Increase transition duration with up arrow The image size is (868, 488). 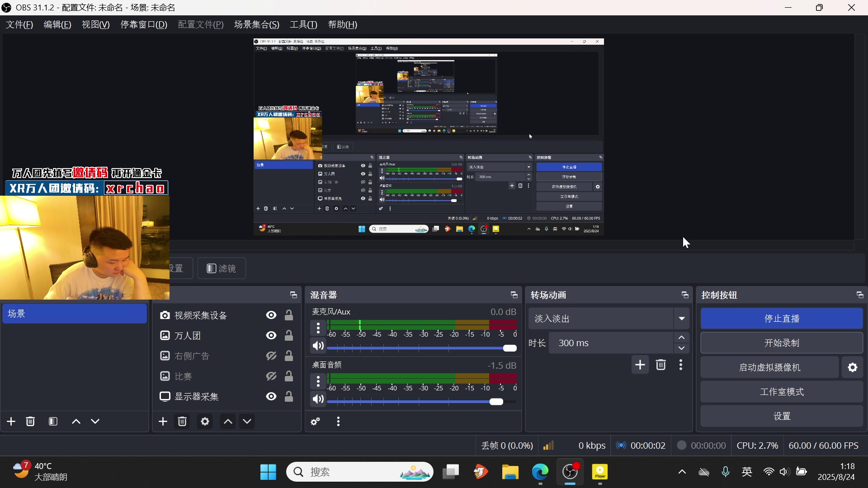(681, 338)
